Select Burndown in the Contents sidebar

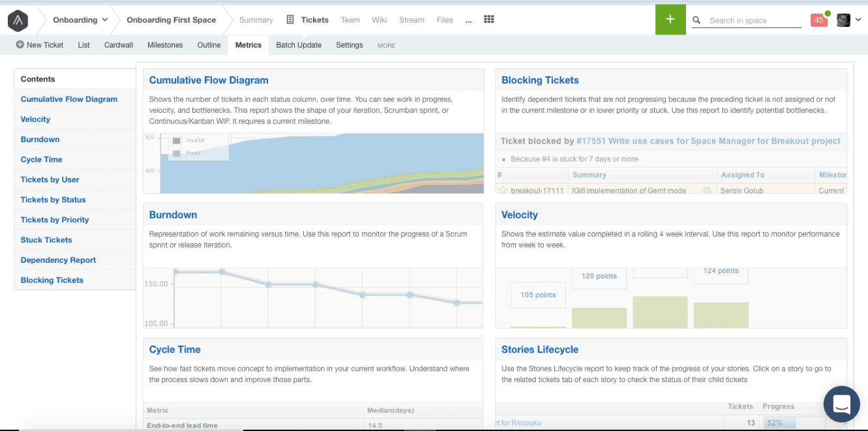pos(40,139)
